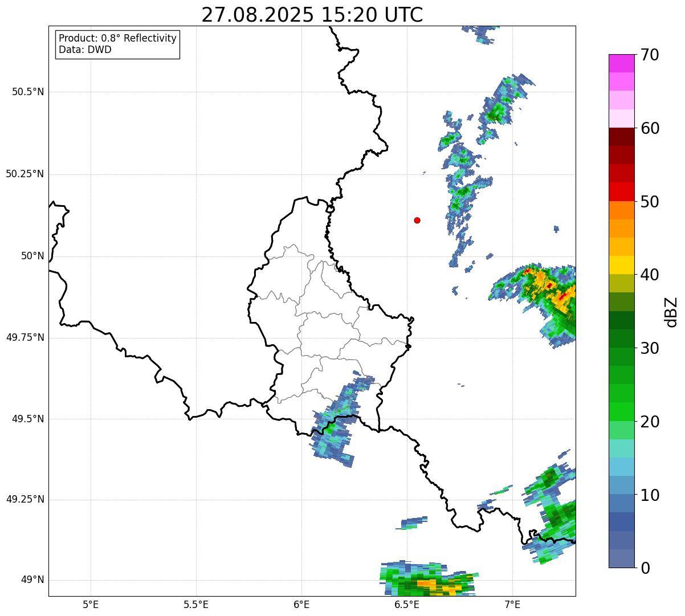Image resolution: width=685 pixels, height=616 pixels.
Task: Click the colorbar tick label 0
Action: (645, 568)
